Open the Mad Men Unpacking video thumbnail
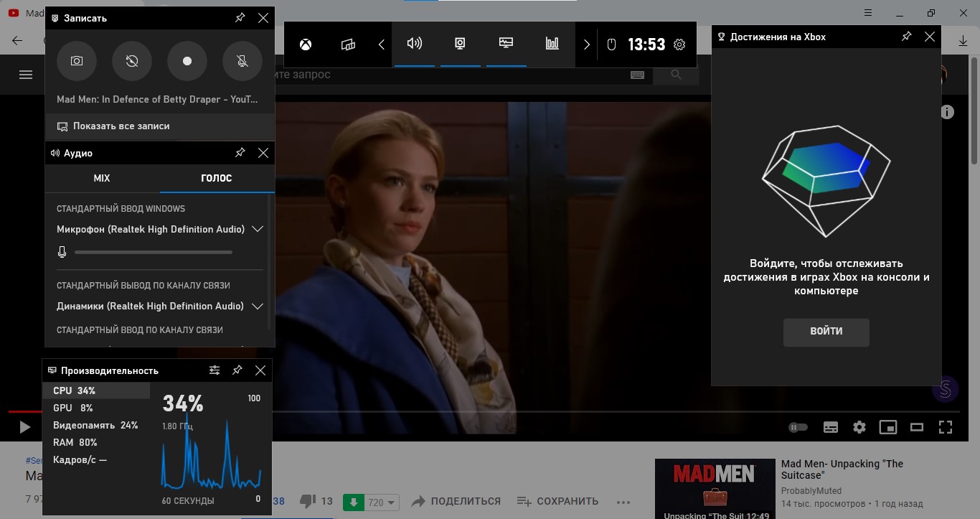Viewport: 980px width, 519px height. point(715,488)
